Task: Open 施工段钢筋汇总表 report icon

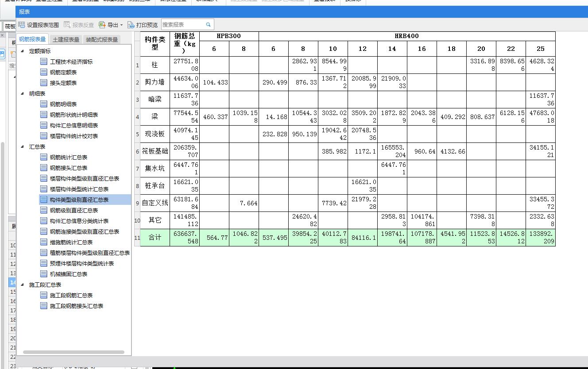Action: (x=43, y=295)
